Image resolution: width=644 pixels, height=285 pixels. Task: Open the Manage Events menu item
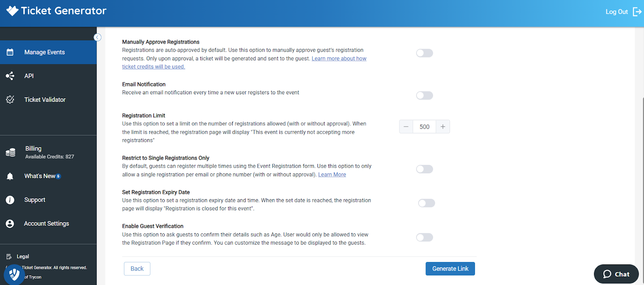[x=48, y=52]
